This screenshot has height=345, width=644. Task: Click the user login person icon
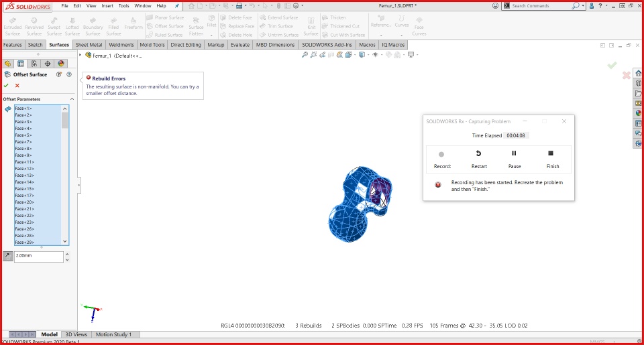pos(592,6)
